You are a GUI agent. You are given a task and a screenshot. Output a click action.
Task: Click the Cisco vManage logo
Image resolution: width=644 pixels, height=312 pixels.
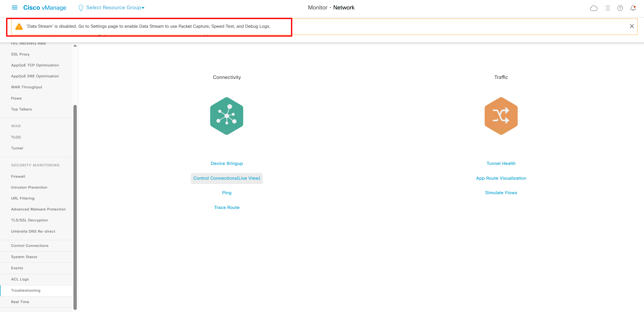(x=45, y=8)
